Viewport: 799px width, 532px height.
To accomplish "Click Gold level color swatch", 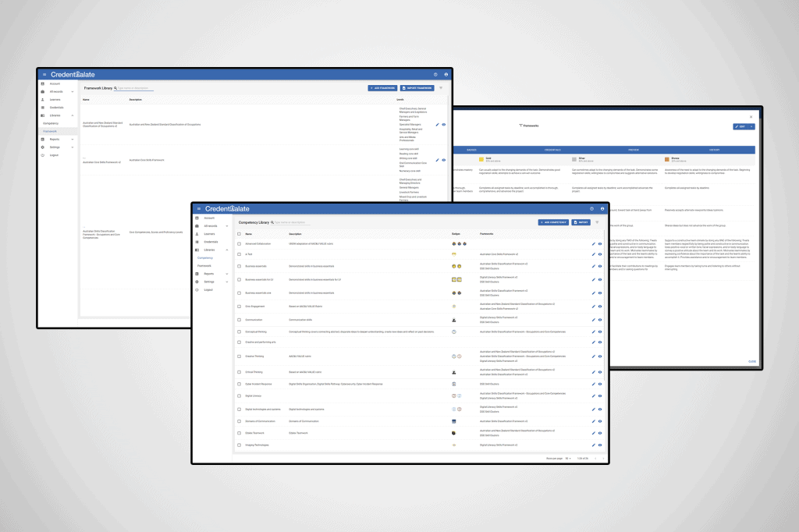I will click(481, 159).
